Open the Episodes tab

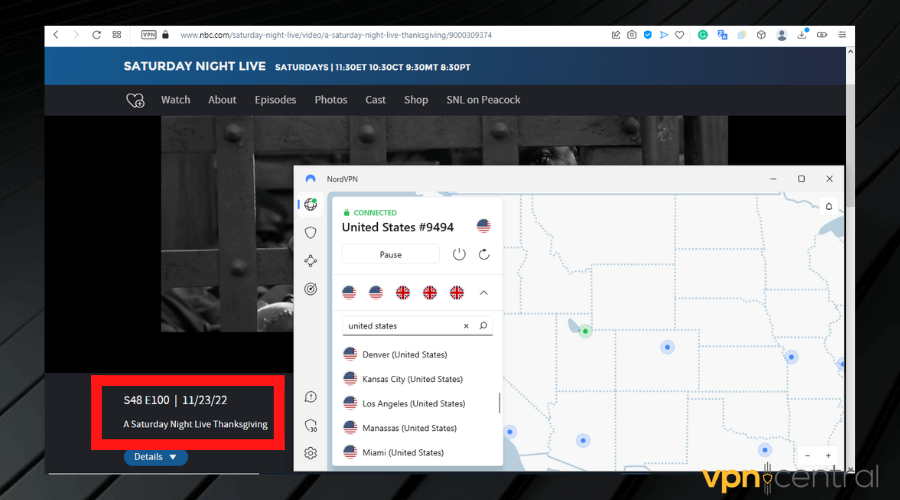coord(276,100)
